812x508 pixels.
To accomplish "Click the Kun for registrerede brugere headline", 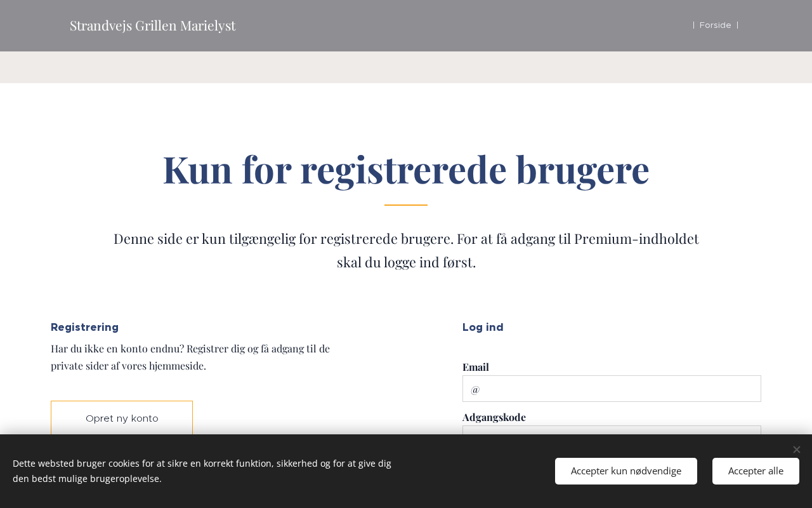I will [406, 170].
